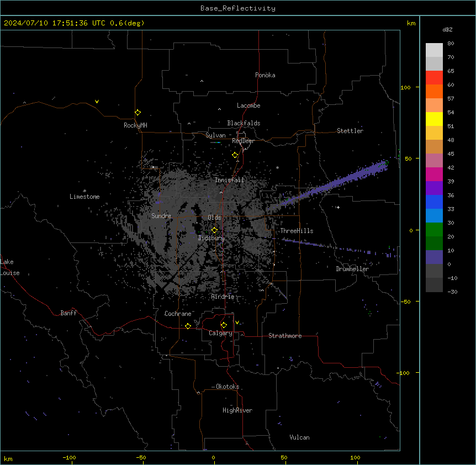This screenshot has width=476, height=465.
Task: Click the ThreeHills label
Action: 297,231
